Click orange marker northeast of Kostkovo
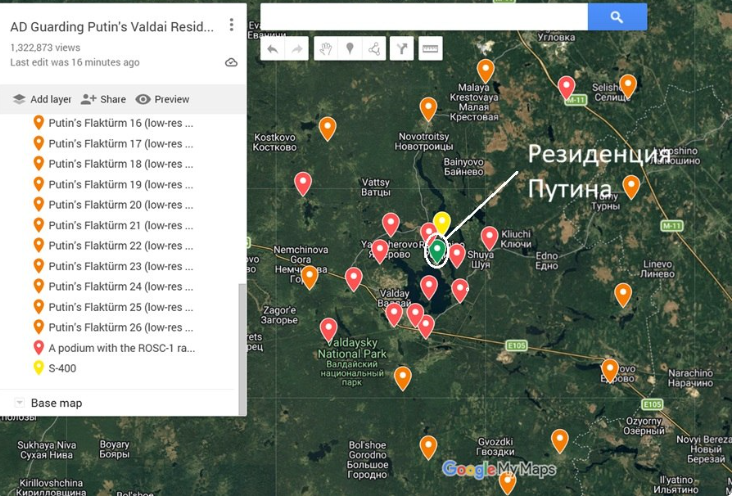 [328, 128]
